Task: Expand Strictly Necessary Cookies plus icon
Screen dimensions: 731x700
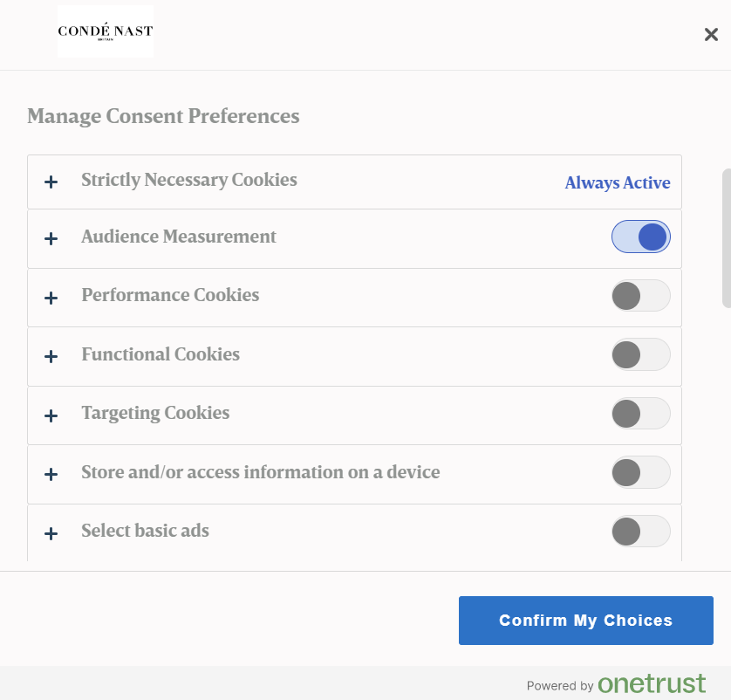Action: 51,182
